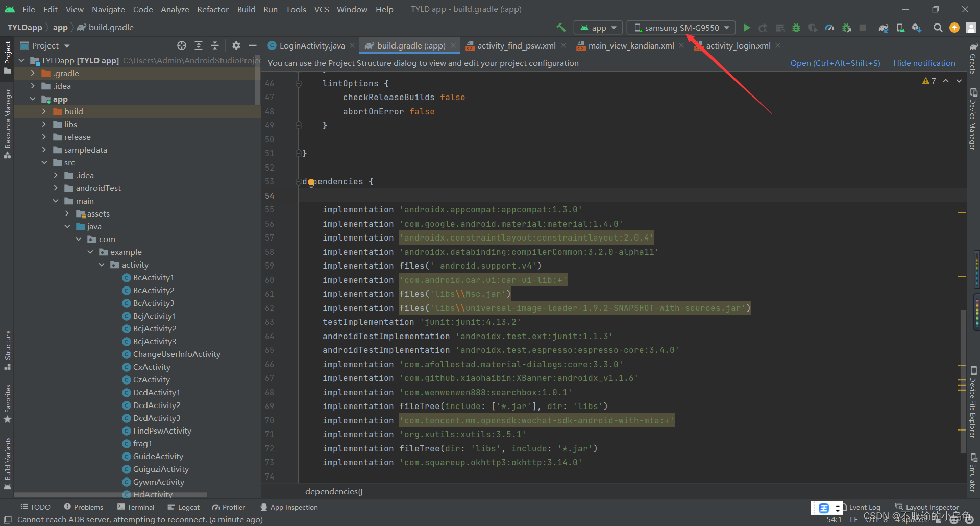Open FindPswActivity in the tree
Viewport: 980px width, 526px height.
coord(162,431)
